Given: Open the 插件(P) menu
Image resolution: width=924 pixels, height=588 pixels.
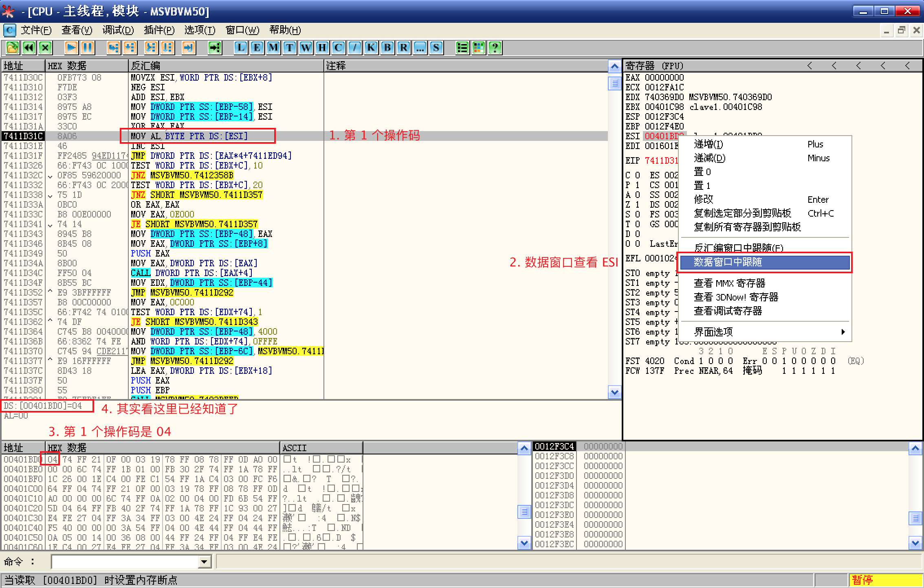Looking at the screenshot, I should (x=159, y=30).
